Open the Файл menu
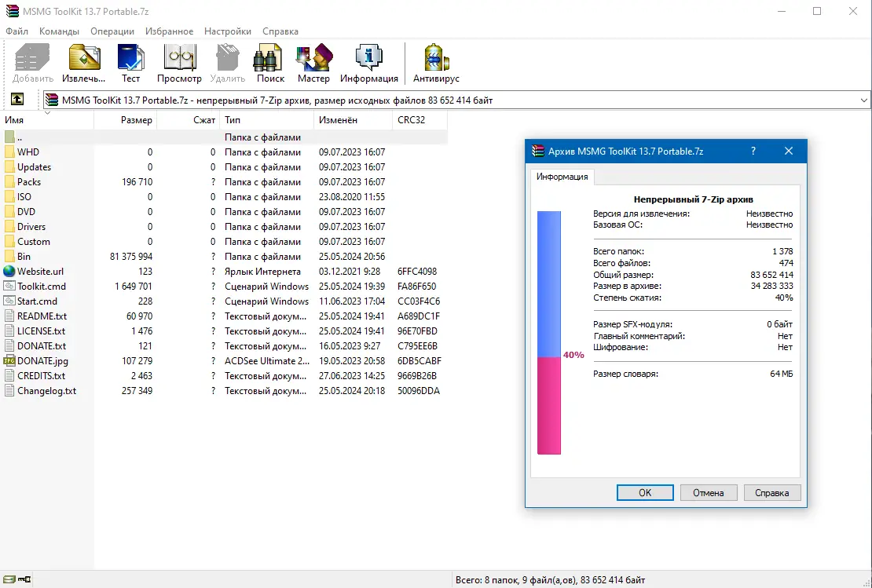This screenshot has height=588, width=872. [x=16, y=31]
